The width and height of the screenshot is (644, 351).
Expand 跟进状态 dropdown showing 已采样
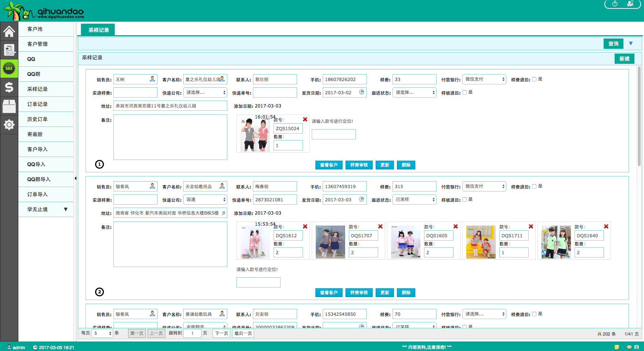point(415,200)
